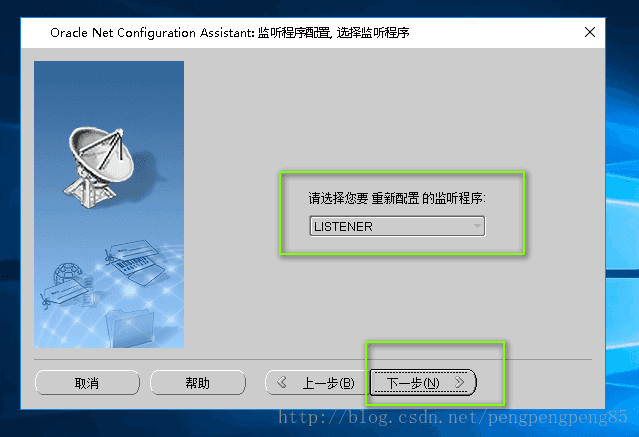The image size is (639, 437).
Task: Go back using 上一步(B) label
Action: [328, 383]
